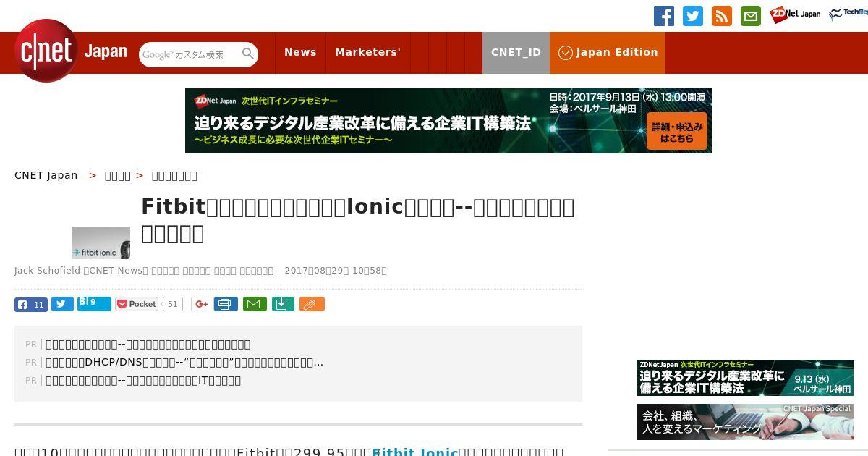The image size is (868, 456).
Task: Open the Facebook icon in top header
Action: (x=664, y=16)
